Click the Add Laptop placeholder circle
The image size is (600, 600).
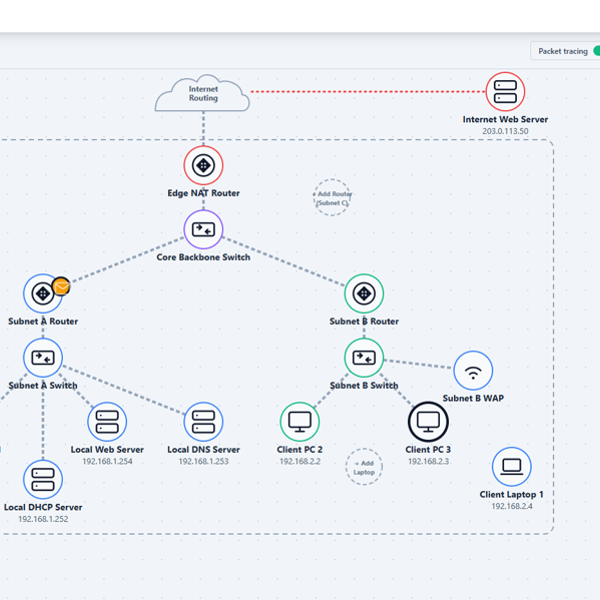(x=364, y=467)
